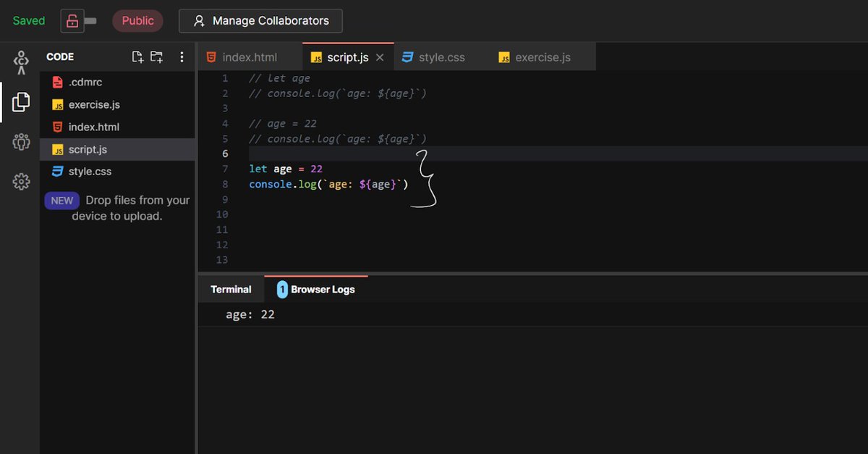The image size is (868, 454).
Task: Close the script.js editor tab
Action: click(380, 56)
